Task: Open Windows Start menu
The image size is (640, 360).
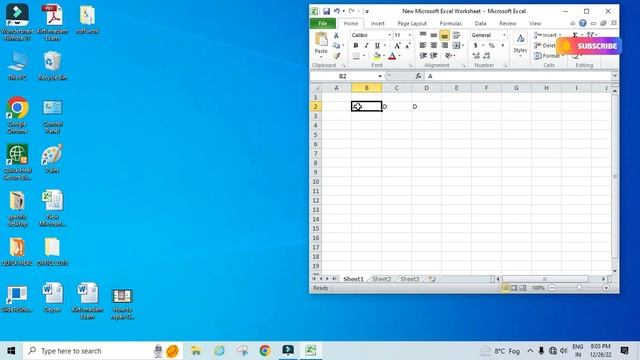Action: pyautogui.click(x=11, y=351)
